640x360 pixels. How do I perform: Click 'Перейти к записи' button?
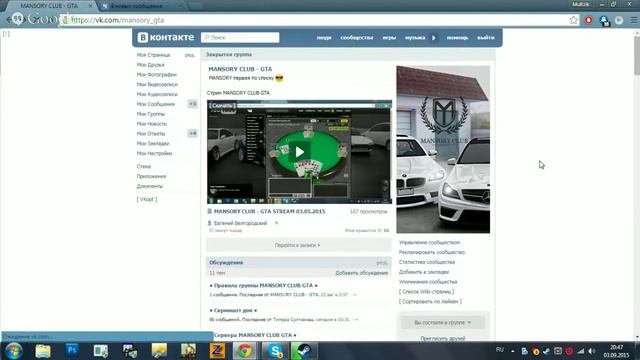pos(298,245)
